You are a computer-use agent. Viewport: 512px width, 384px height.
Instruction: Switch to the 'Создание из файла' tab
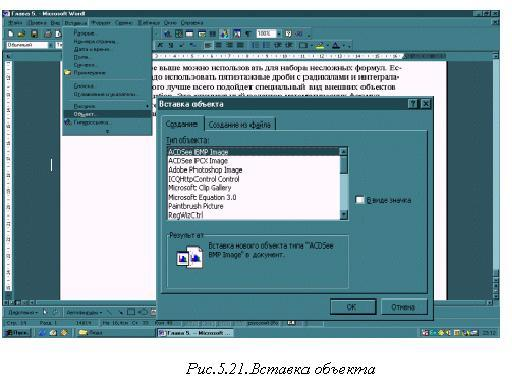(240, 124)
